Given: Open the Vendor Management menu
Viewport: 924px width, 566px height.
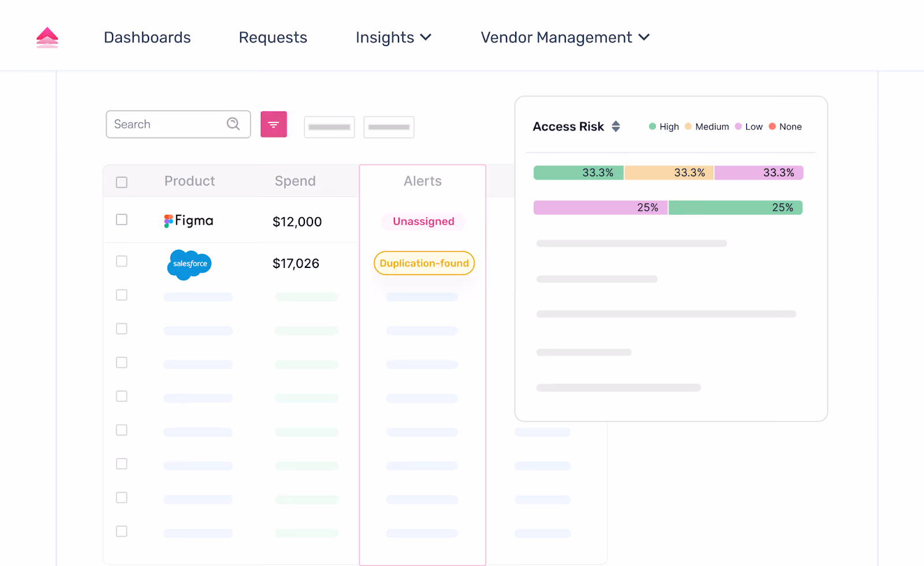Looking at the screenshot, I should (565, 38).
